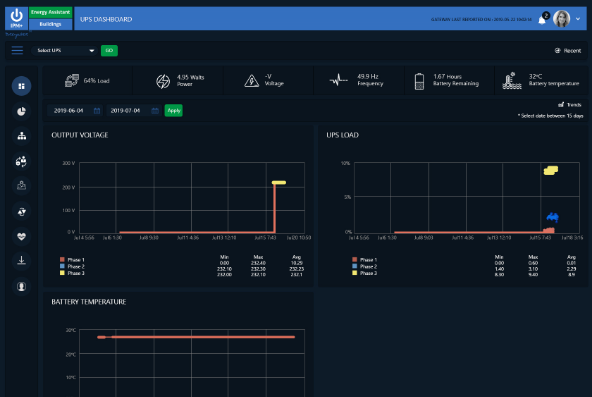The height and width of the screenshot is (397, 592).
Task: Open the heart health sidebar icon
Action: click(x=22, y=236)
